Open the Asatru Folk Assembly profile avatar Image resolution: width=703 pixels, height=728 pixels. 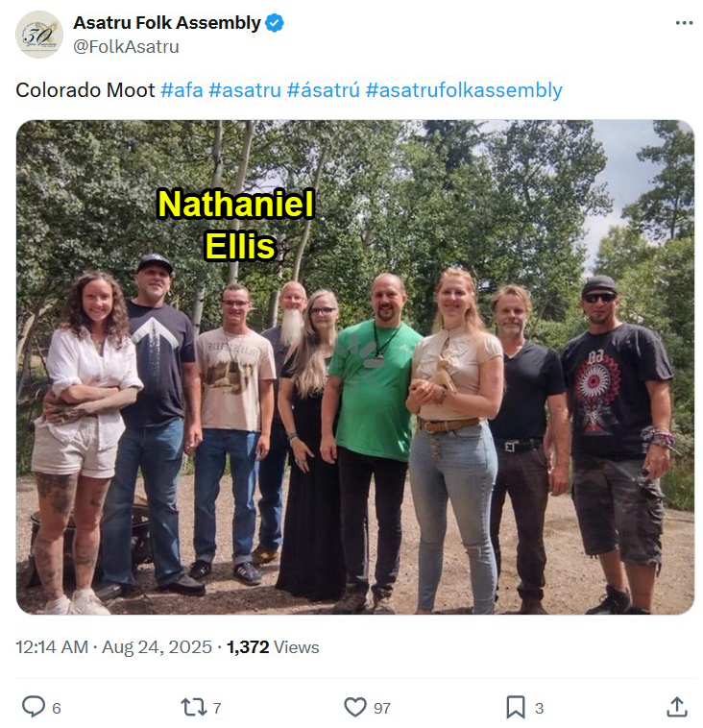coord(39,35)
